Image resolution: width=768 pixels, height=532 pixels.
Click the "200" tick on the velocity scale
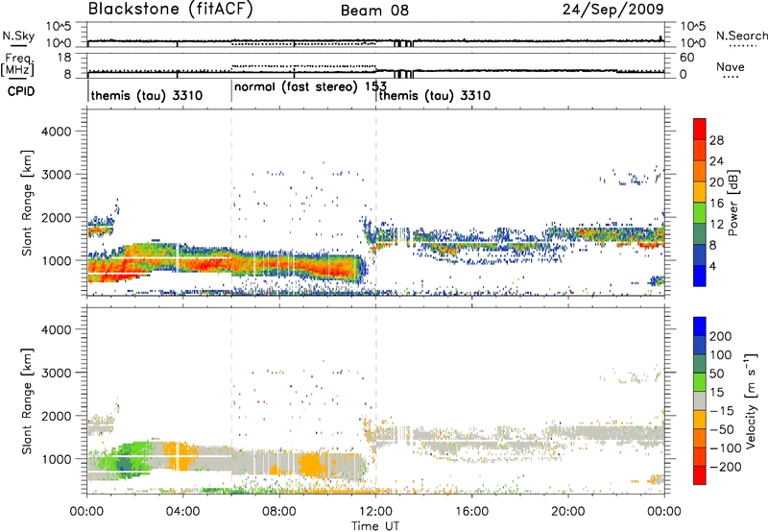point(720,336)
